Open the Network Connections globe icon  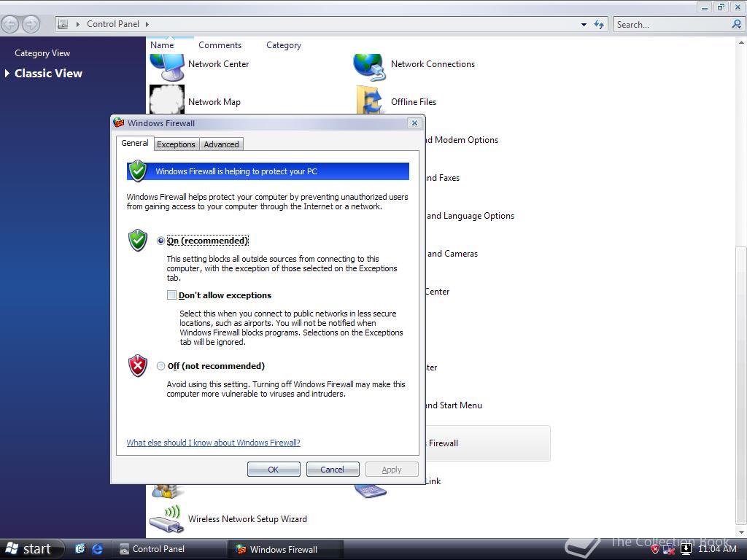[369, 66]
